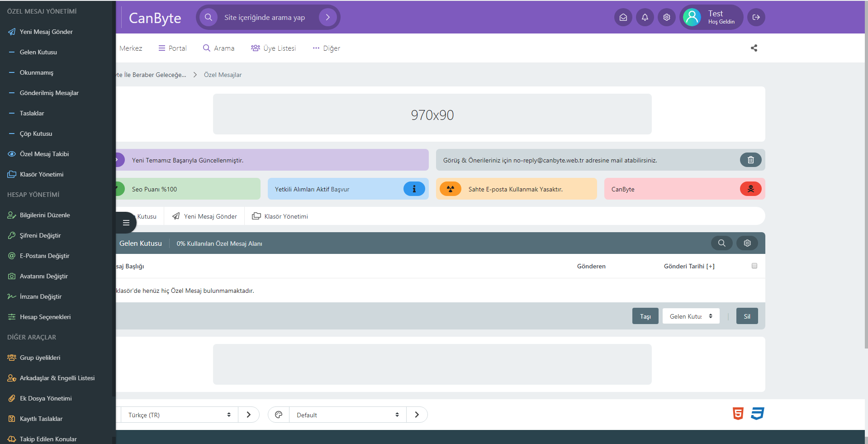Open the Portal menu item
This screenshot has height=444, width=868.
pos(172,48)
